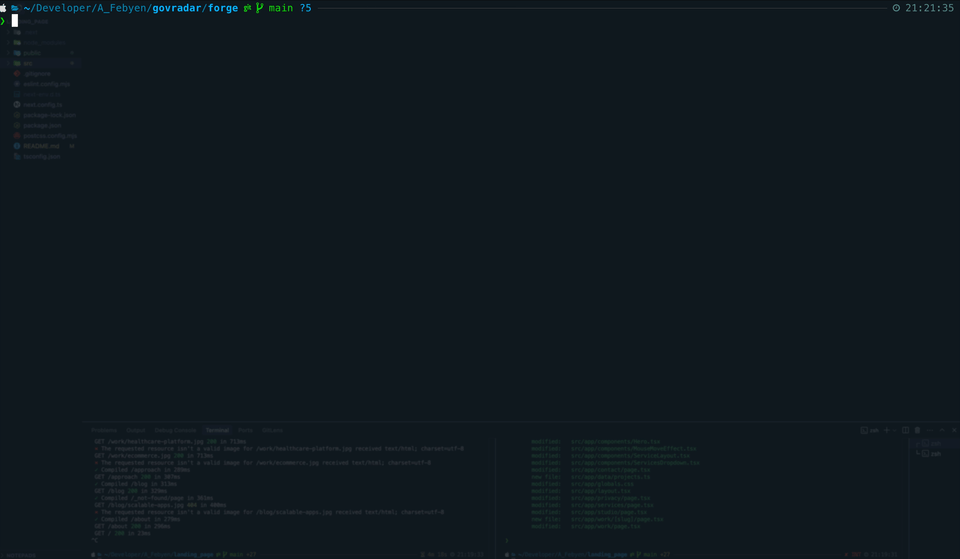This screenshot has height=559, width=960.
Task: Click the Apple logo in the prompt
Action: point(4,8)
